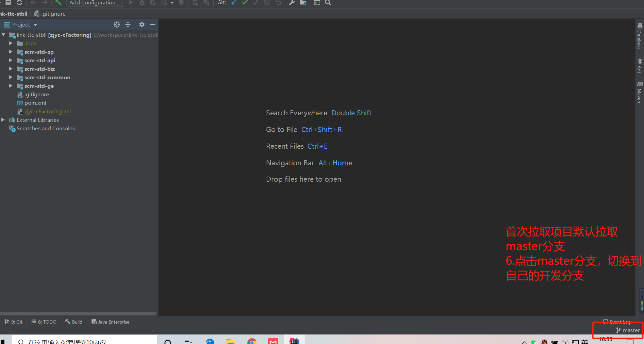Click the Double Shift shortcut text
The width and height of the screenshot is (644, 344).
(x=351, y=113)
